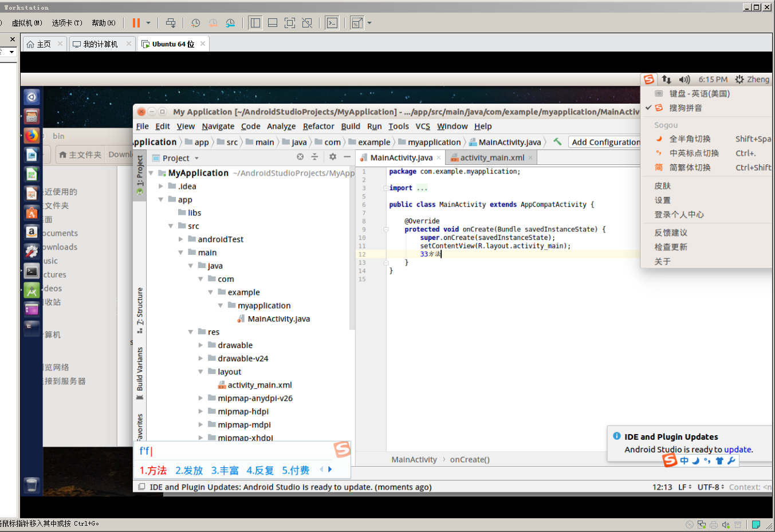Open the Analyze menu
Image resolution: width=775 pixels, height=532 pixels.
click(x=281, y=126)
